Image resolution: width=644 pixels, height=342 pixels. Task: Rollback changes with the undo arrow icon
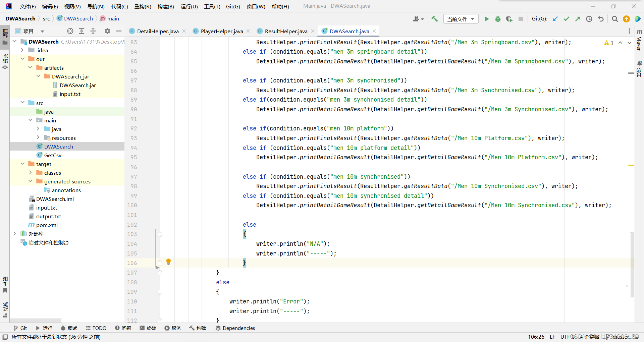point(601,19)
